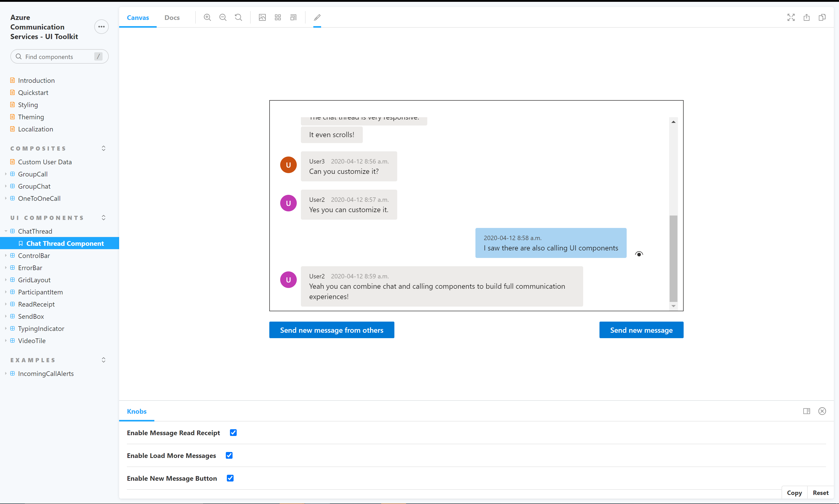Change viewport size using the viewport icon
839x504 pixels.
(294, 17)
